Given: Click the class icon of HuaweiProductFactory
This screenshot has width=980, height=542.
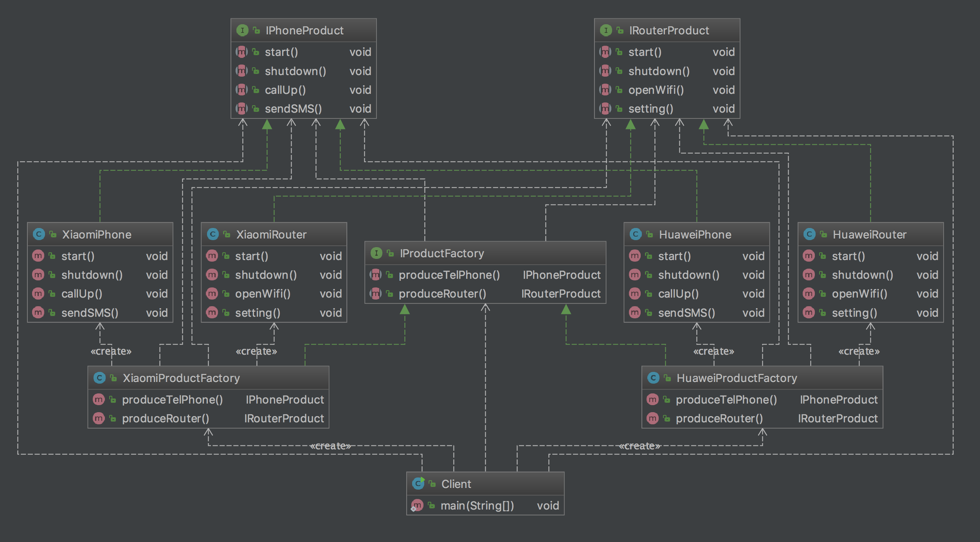Looking at the screenshot, I should click(x=653, y=378).
